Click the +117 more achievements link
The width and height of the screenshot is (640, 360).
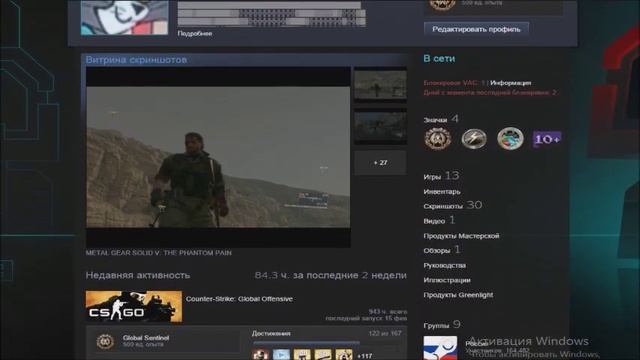[x=364, y=356]
